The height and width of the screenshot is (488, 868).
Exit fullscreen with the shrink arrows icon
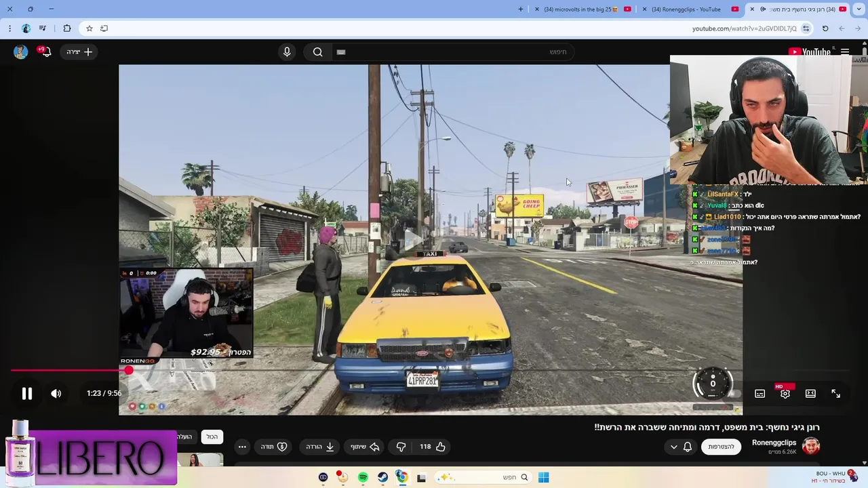tap(836, 394)
